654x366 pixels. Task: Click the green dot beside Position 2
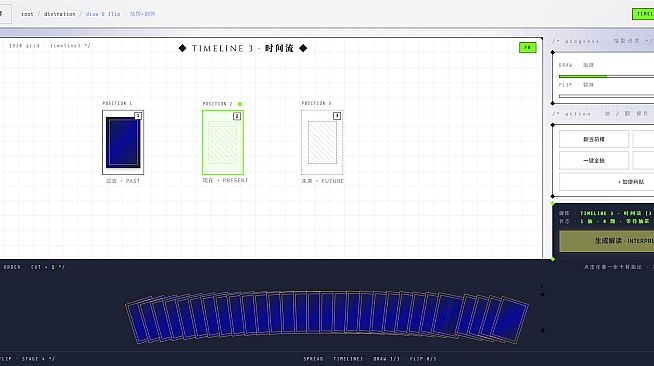coord(240,104)
